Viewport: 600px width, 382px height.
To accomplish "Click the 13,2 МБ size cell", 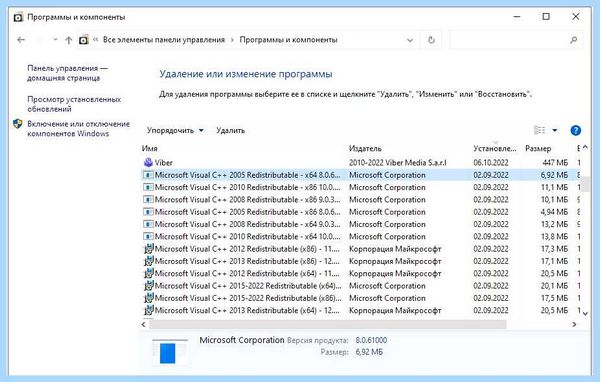I will 554,224.
